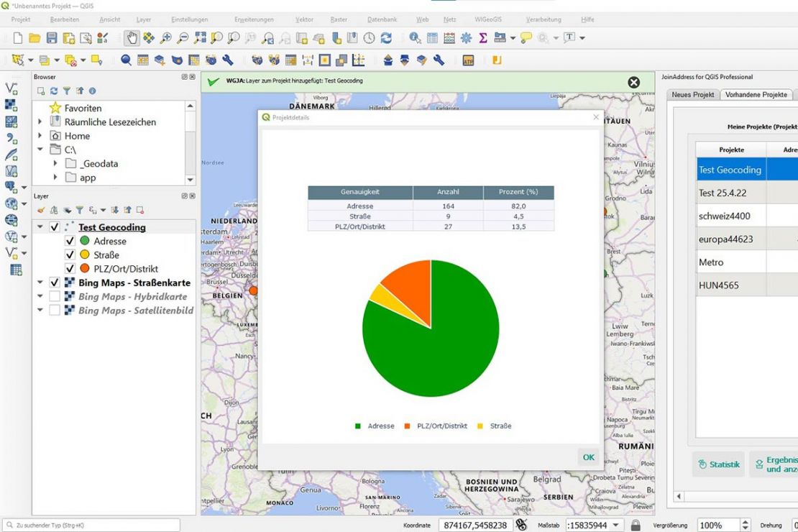Click the blue magnifier icon in second toolbar
Screen dimensions: 798x532
(126, 60)
